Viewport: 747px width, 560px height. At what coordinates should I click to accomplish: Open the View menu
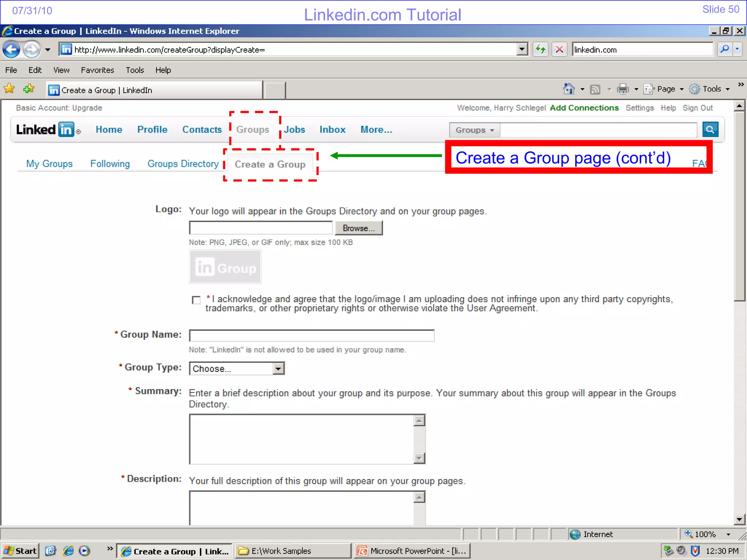(x=61, y=70)
